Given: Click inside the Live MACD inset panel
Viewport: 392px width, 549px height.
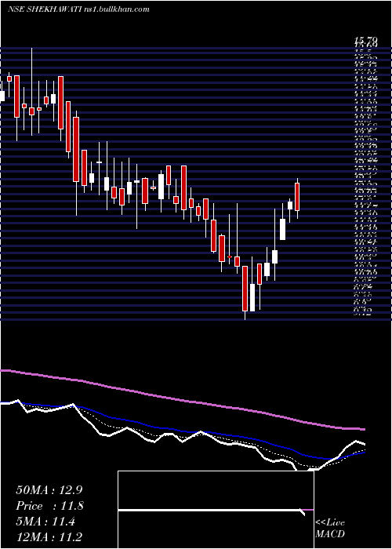Looking at the screenshot, I should [x=216, y=510].
